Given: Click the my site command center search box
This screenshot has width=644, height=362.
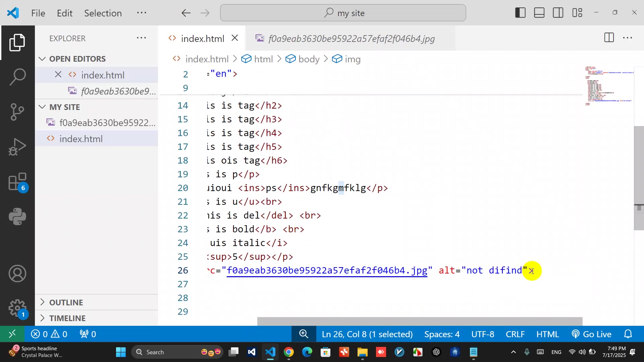Looking at the screenshot, I should (343, 13).
